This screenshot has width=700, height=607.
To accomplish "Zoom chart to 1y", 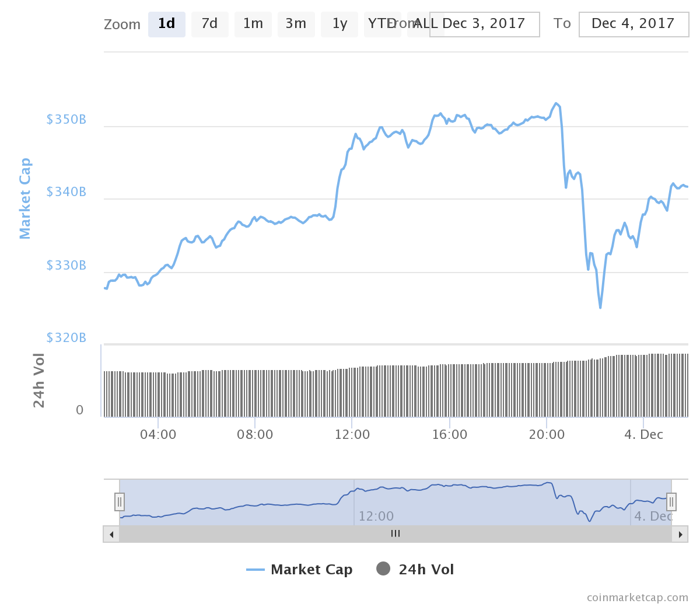I will [339, 25].
